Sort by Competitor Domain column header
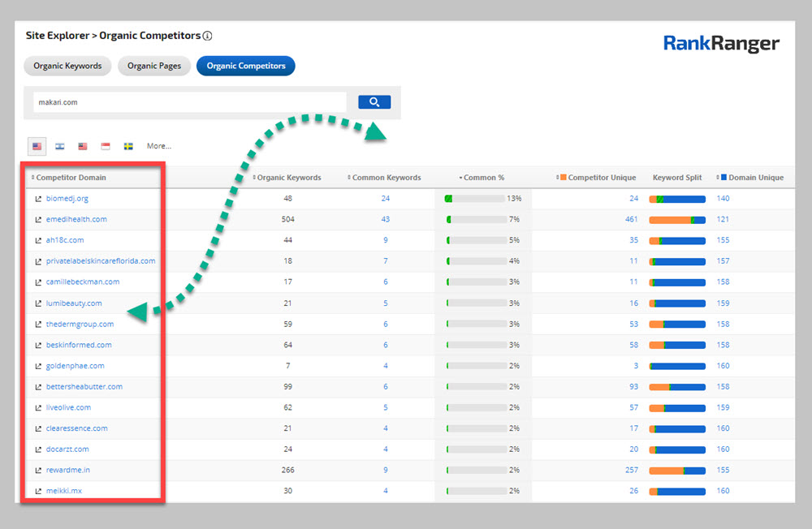The height and width of the screenshot is (529, 812). [x=71, y=178]
